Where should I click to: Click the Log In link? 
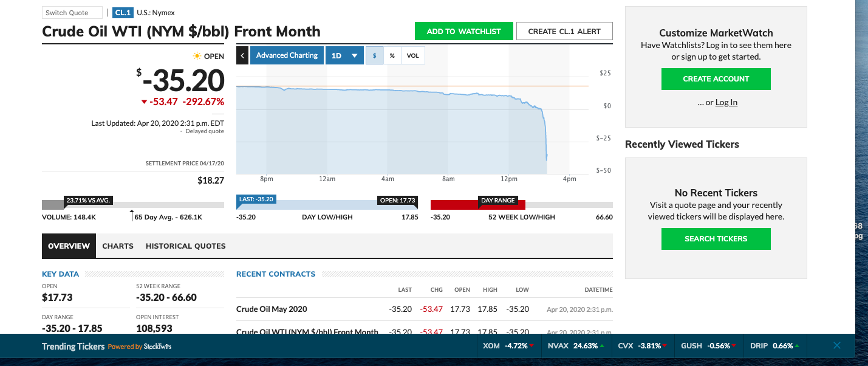(x=726, y=102)
